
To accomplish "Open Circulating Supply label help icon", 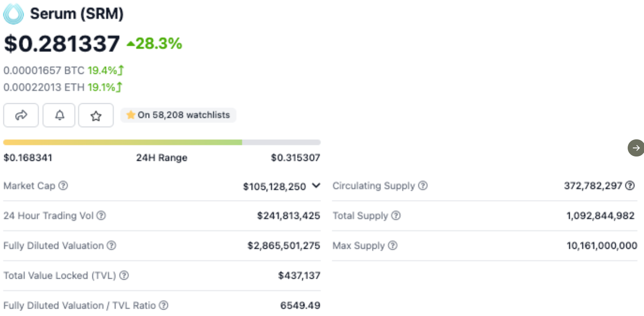I will tap(423, 186).
